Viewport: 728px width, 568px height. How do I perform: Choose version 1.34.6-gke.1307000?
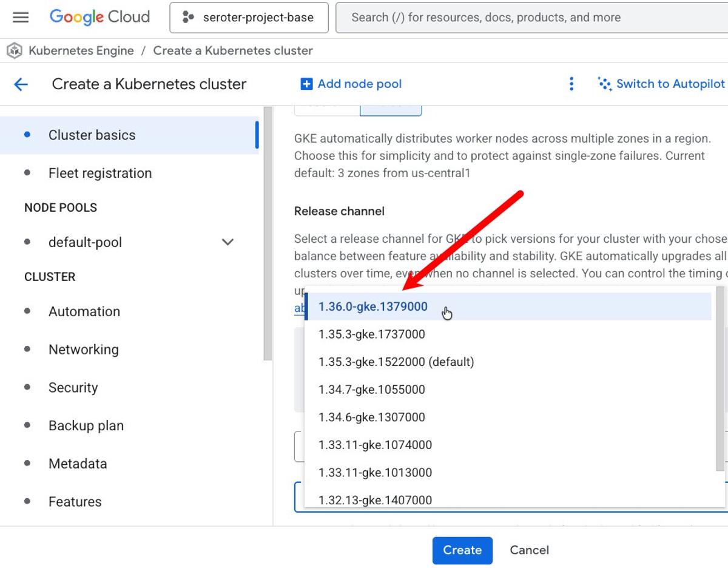pyautogui.click(x=508, y=418)
